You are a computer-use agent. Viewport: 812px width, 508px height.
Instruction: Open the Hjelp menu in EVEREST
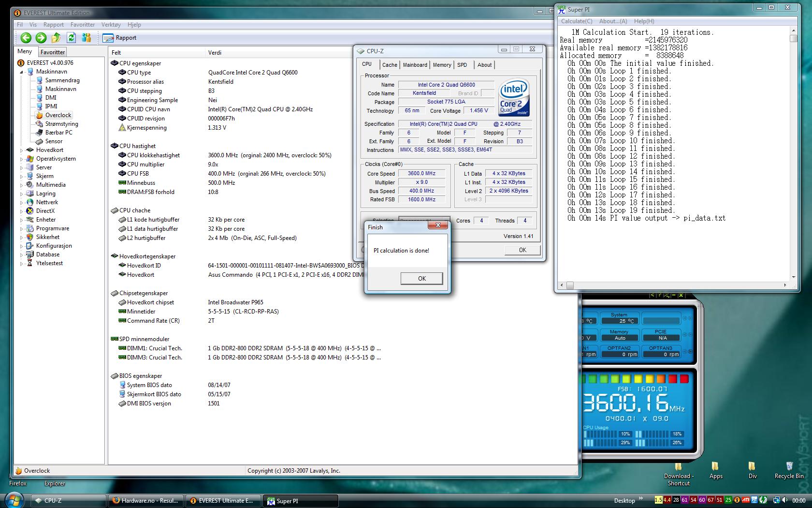[134, 25]
